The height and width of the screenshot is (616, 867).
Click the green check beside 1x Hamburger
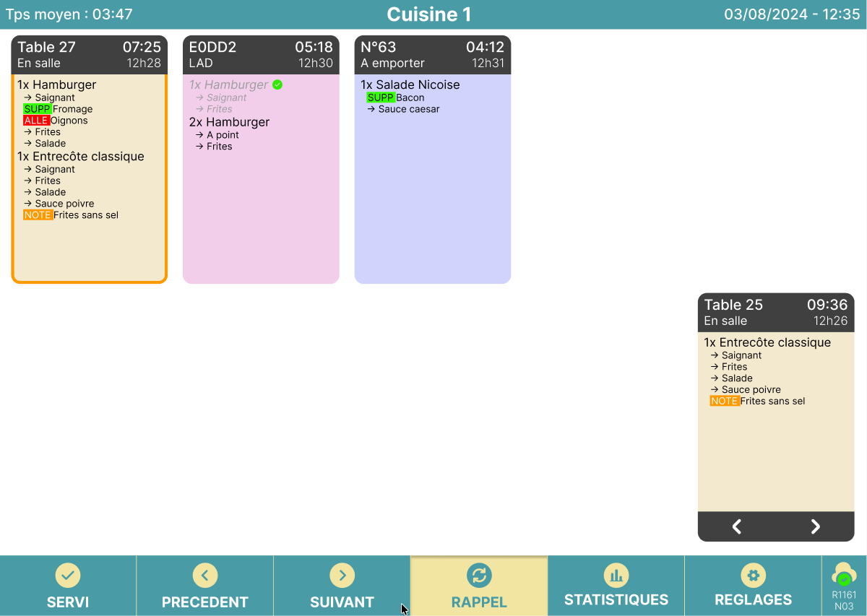point(277,84)
